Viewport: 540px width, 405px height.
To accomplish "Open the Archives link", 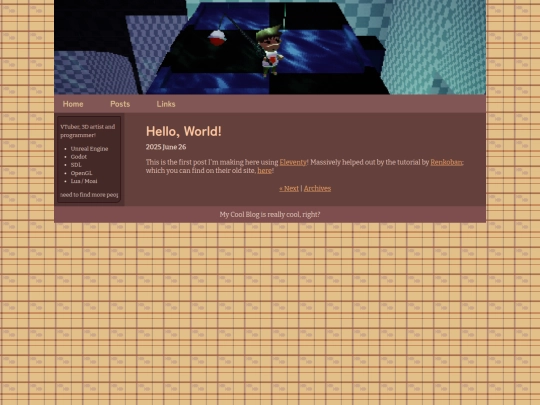I will [317, 188].
